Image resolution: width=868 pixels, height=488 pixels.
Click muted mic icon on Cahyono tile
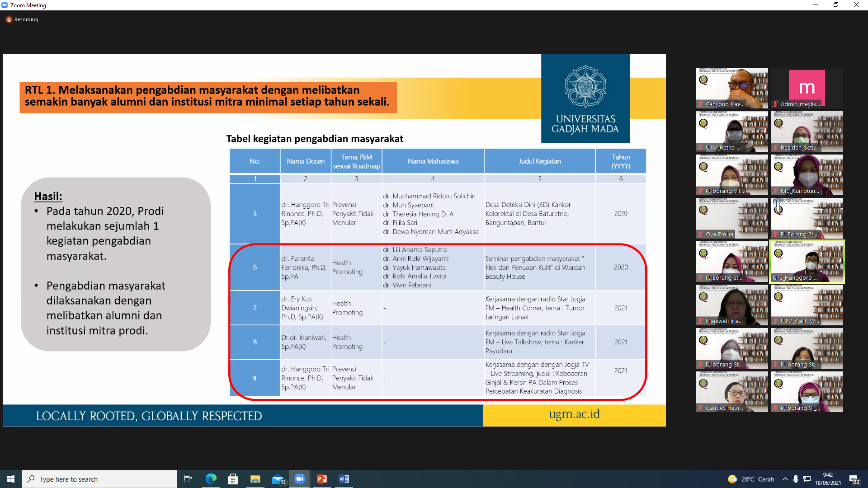coord(701,104)
